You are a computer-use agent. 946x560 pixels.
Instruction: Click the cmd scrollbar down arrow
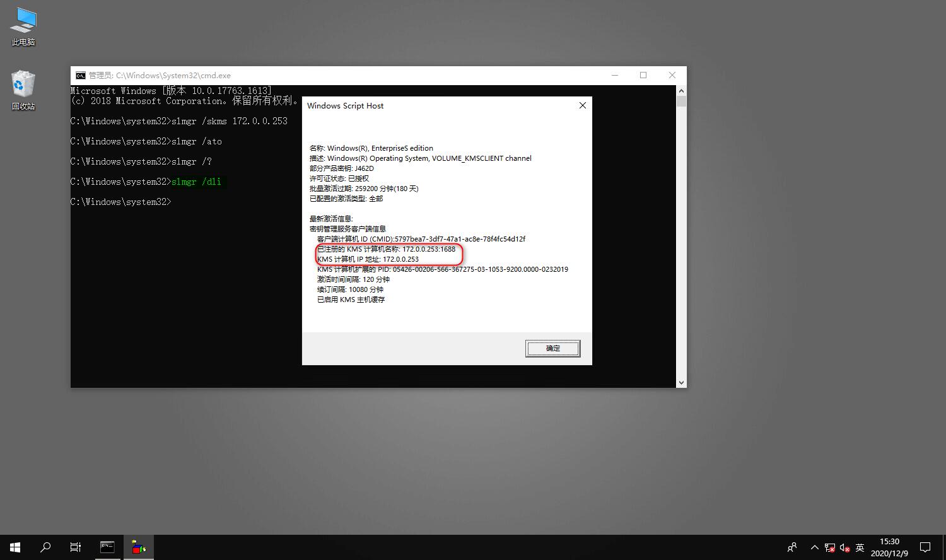tap(681, 382)
